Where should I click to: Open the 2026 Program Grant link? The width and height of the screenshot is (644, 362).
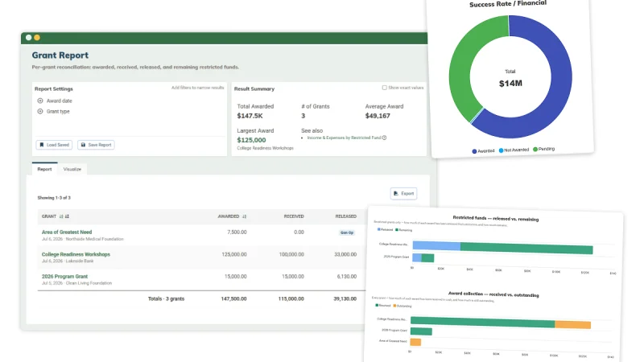click(64, 276)
